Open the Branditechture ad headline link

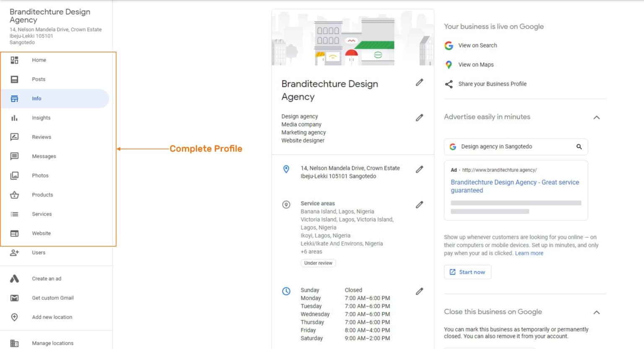pos(515,186)
